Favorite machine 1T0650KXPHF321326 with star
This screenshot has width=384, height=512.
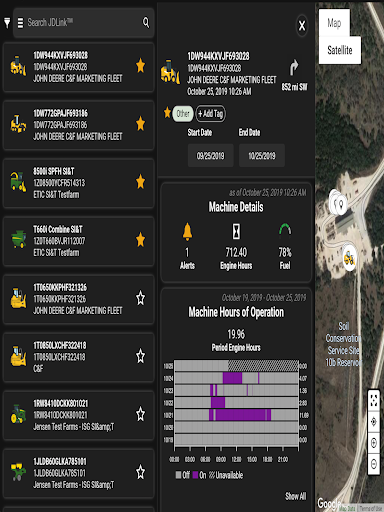click(x=141, y=298)
